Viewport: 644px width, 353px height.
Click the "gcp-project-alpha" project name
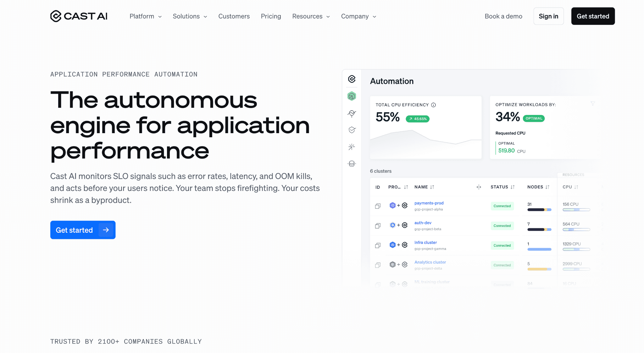point(429,209)
